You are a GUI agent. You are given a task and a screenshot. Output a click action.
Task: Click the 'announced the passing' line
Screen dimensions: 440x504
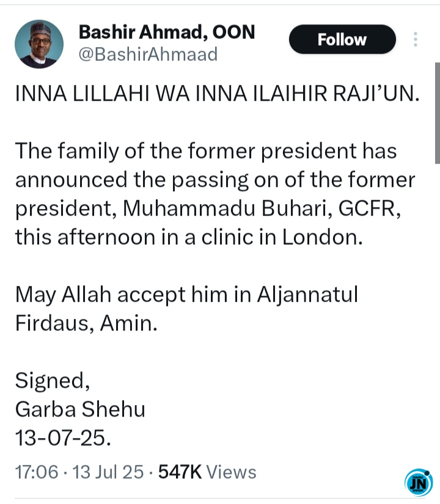pos(215,180)
